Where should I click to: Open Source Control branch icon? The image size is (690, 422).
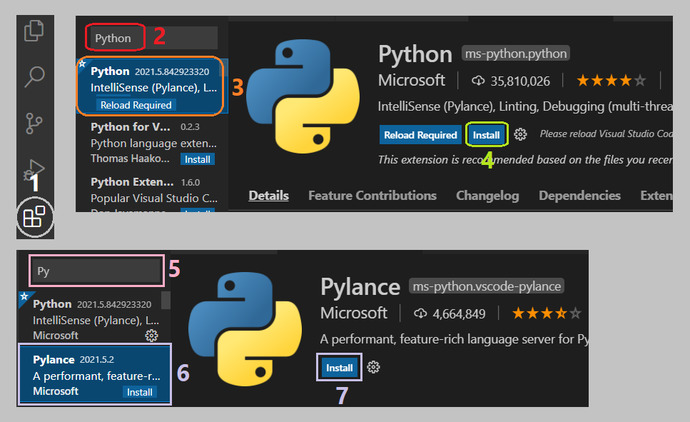[x=34, y=123]
